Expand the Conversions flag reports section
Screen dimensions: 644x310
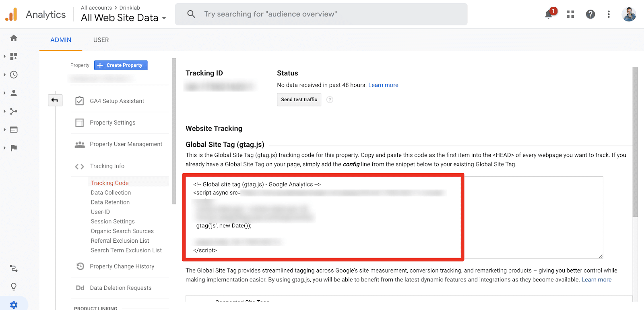click(14, 148)
